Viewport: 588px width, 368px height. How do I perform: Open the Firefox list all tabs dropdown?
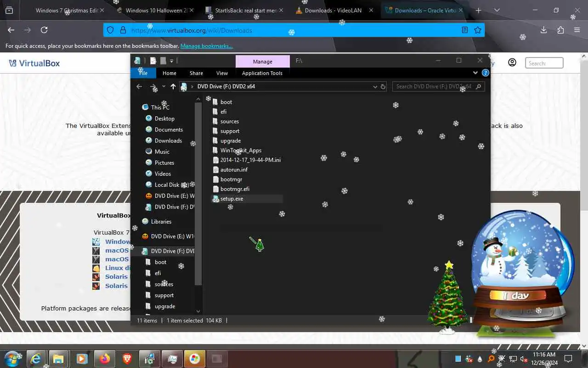tap(497, 10)
